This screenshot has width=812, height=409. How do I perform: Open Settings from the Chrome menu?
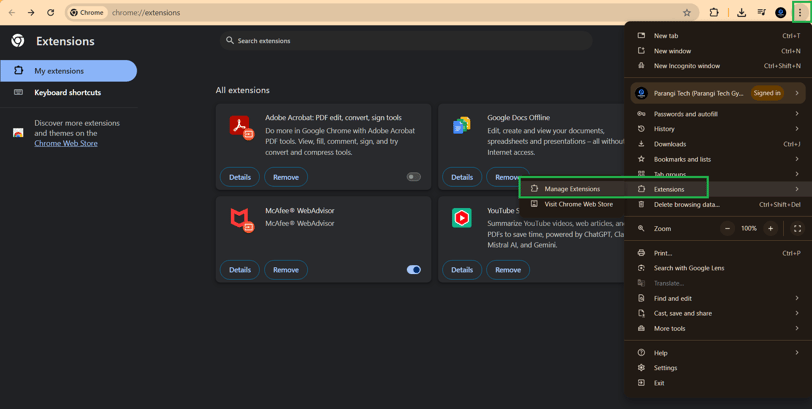coord(718,368)
